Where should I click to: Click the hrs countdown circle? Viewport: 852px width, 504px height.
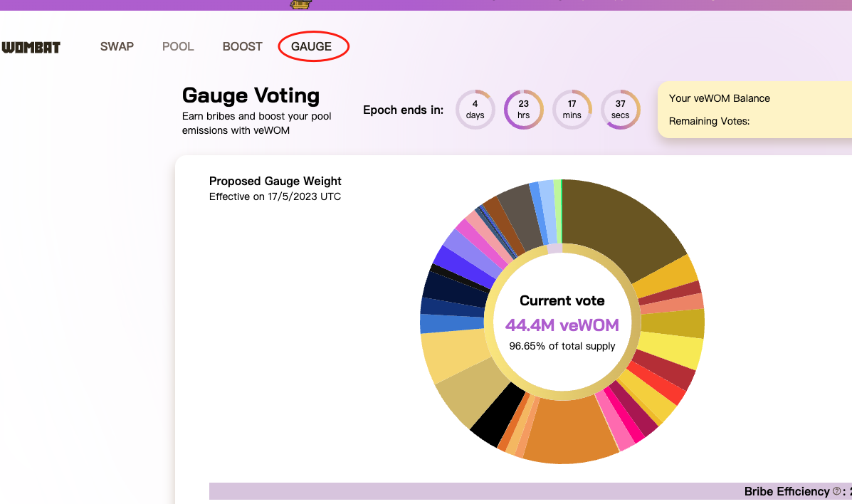tap(523, 110)
